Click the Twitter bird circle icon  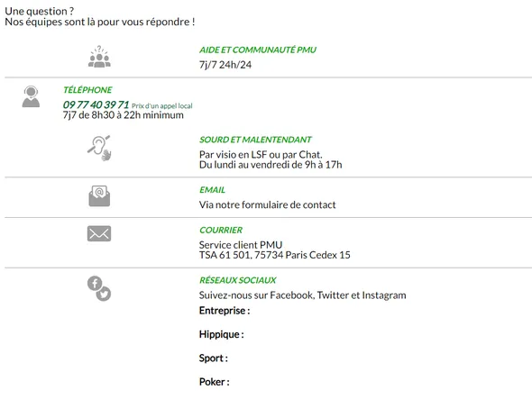tap(104, 294)
